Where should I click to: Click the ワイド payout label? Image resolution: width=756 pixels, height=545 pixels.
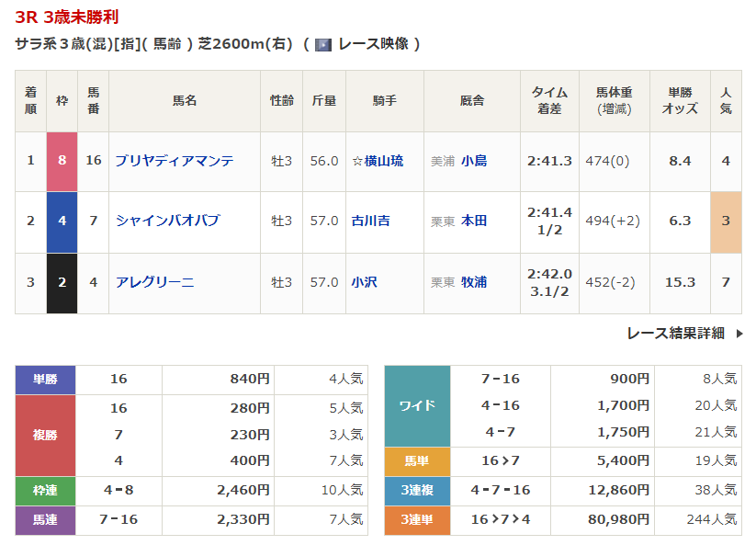click(417, 405)
